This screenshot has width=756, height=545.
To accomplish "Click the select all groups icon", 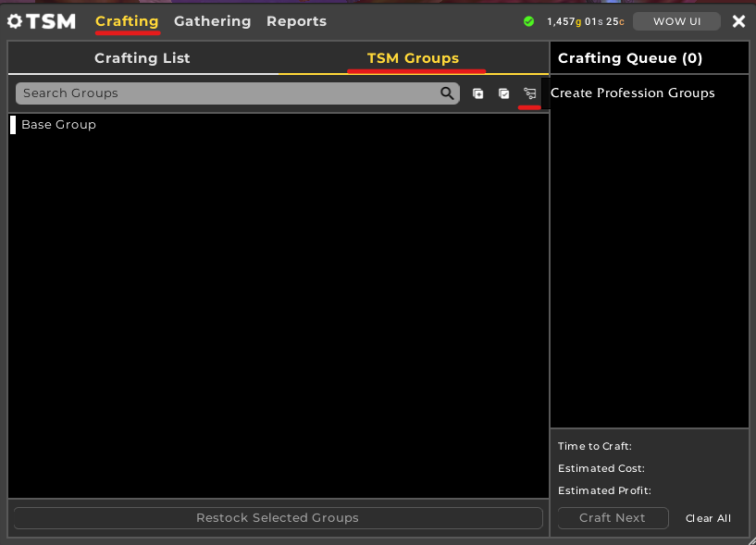I will point(503,93).
